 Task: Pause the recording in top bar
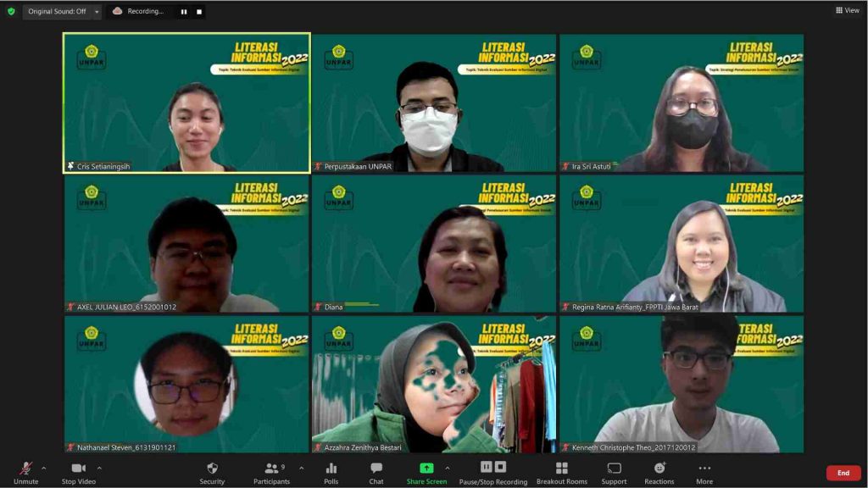184,12
